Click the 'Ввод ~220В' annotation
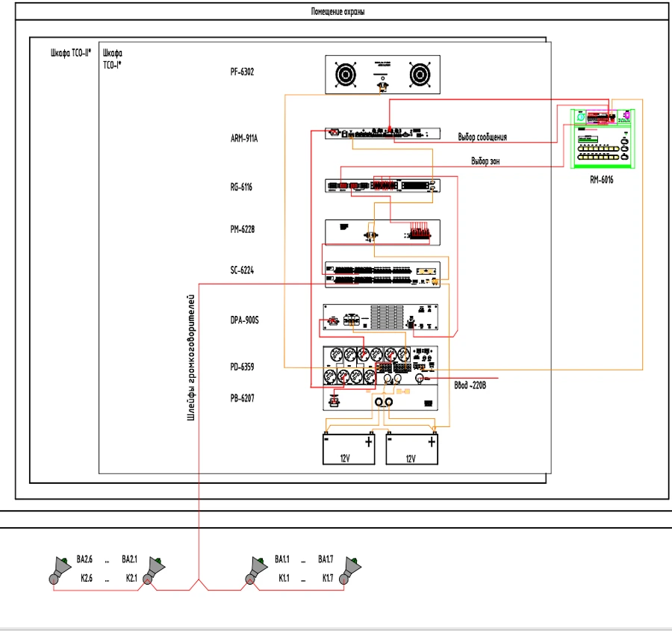This screenshot has height=631, width=672. point(470,385)
